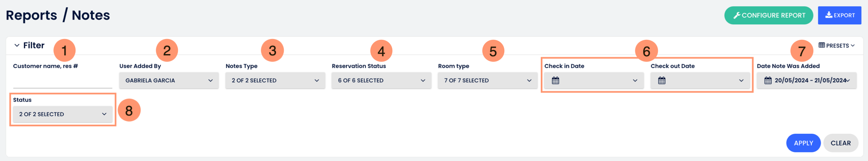Click the Customer name, res # field
The image size is (868, 161).
pyautogui.click(x=62, y=80)
